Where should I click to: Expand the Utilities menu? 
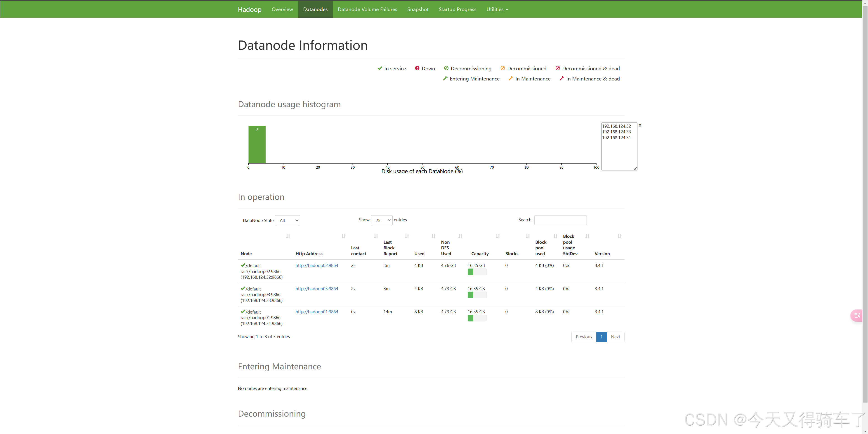[497, 9]
